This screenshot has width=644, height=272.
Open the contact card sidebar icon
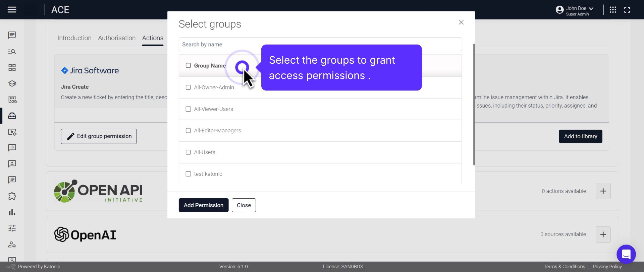click(12, 164)
